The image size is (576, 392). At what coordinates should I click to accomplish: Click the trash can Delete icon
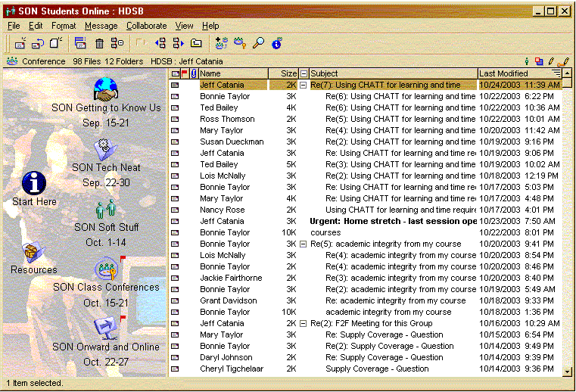tap(99, 43)
